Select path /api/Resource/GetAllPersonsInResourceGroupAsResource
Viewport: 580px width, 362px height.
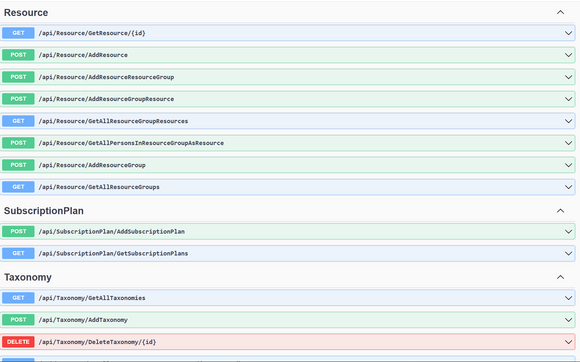pos(131,143)
